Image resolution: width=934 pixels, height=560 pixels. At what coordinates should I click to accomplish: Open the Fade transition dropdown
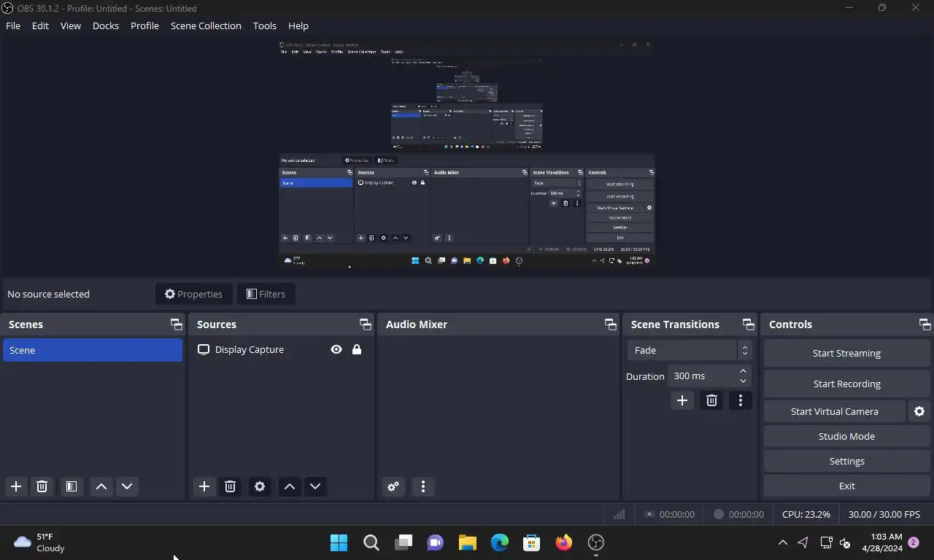tap(690, 350)
